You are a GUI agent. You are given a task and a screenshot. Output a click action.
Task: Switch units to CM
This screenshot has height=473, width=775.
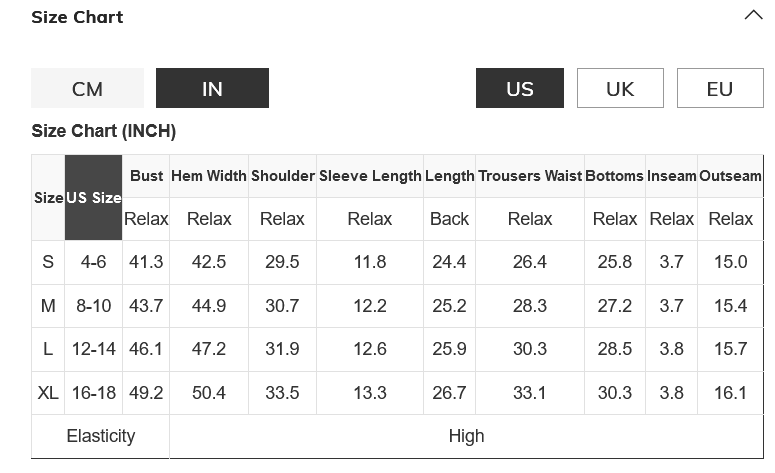pyautogui.click(x=87, y=88)
